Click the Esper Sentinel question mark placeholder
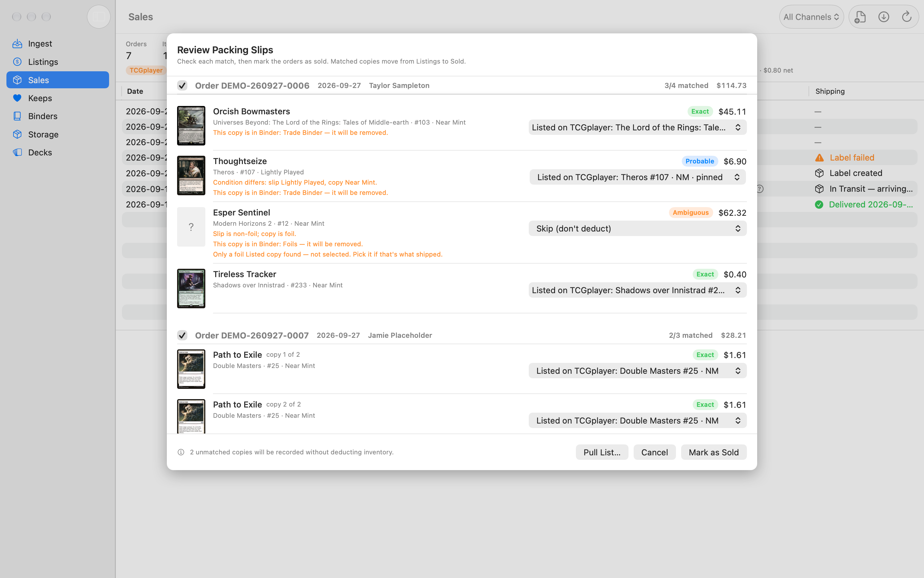924x578 pixels. (191, 227)
